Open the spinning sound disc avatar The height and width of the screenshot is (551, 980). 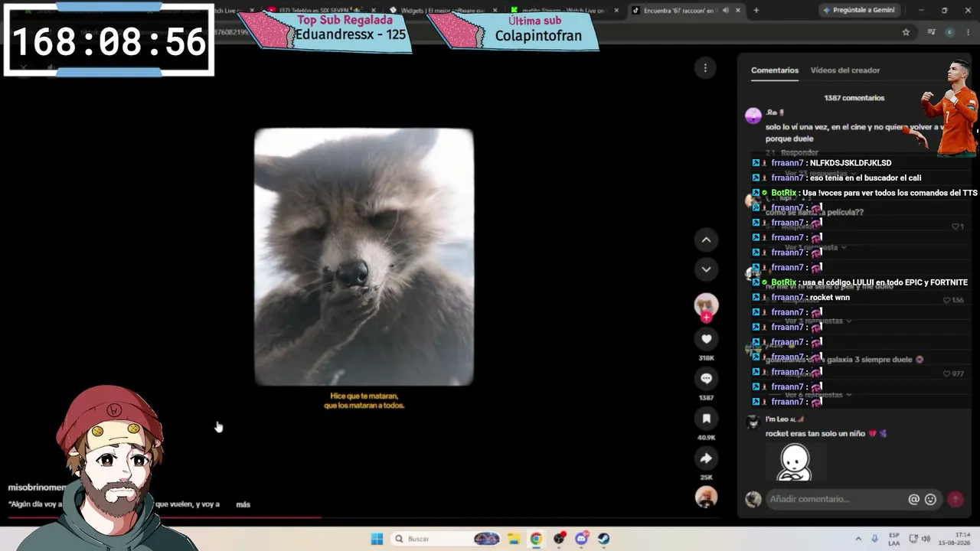tap(706, 497)
